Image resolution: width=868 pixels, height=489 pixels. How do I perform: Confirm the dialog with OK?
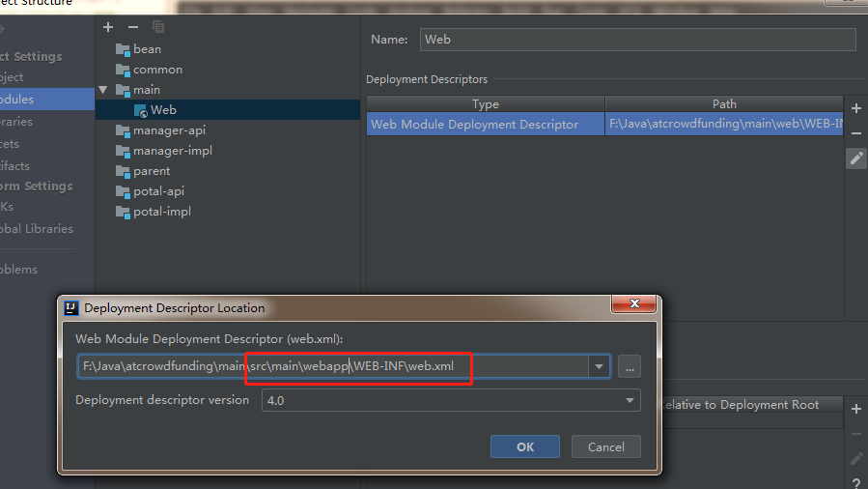click(525, 446)
